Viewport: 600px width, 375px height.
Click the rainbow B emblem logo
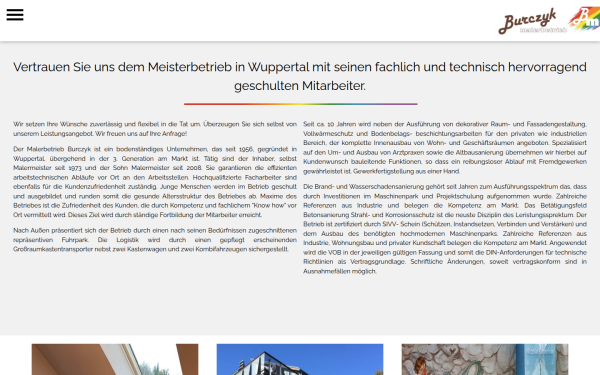coord(584,19)
